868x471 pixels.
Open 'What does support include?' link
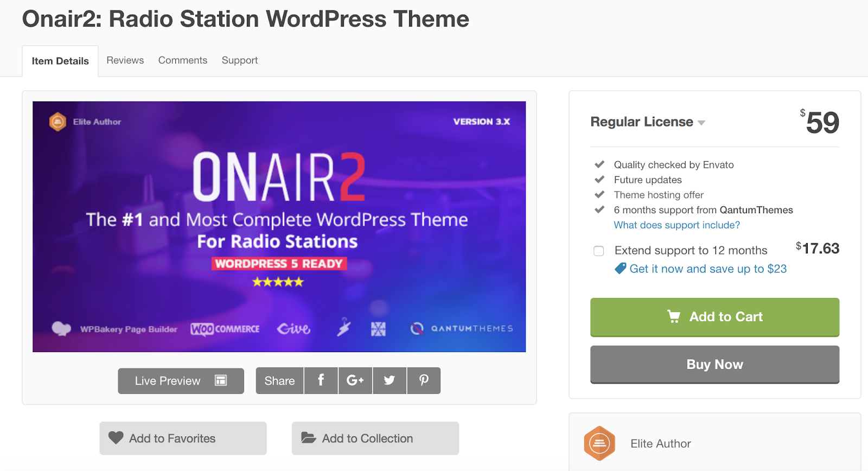tap(676, 225)
